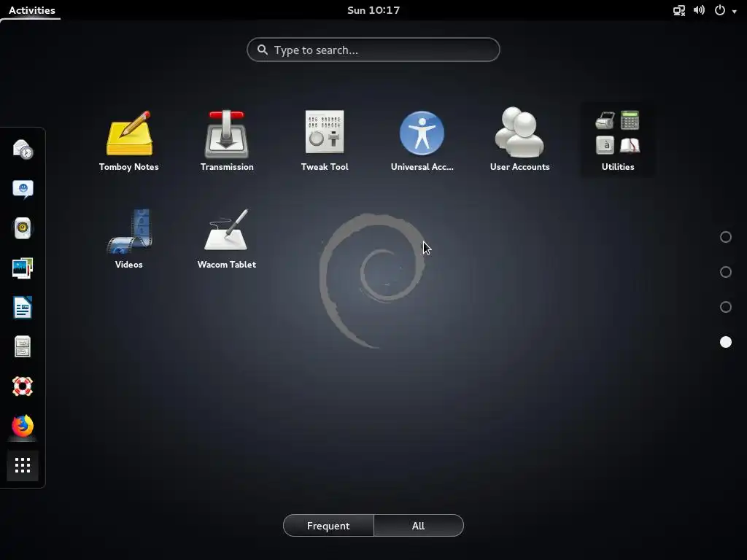The image size is (747, 560).
Task: Click the power icon in top bar
Action: tap(720, 10)
